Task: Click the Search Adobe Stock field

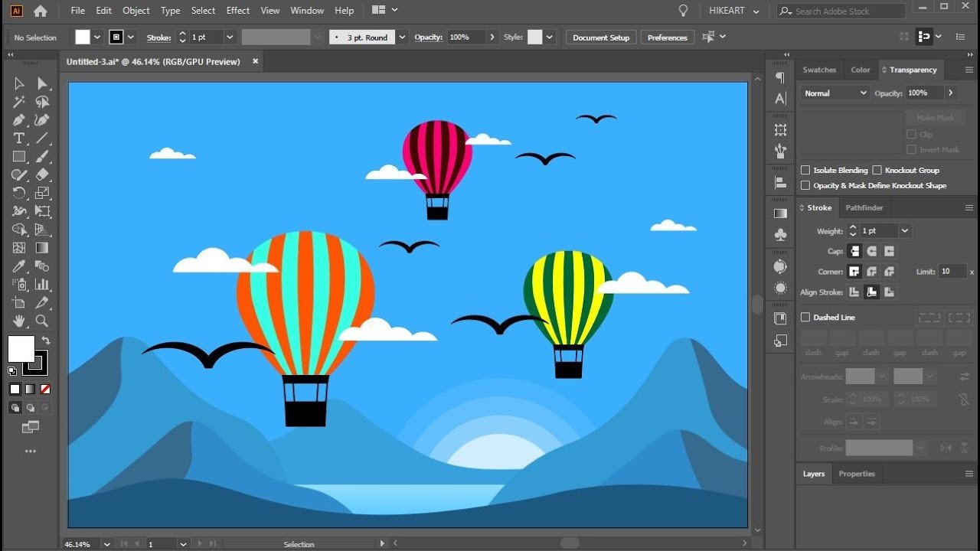Action: tap(842, 11)
